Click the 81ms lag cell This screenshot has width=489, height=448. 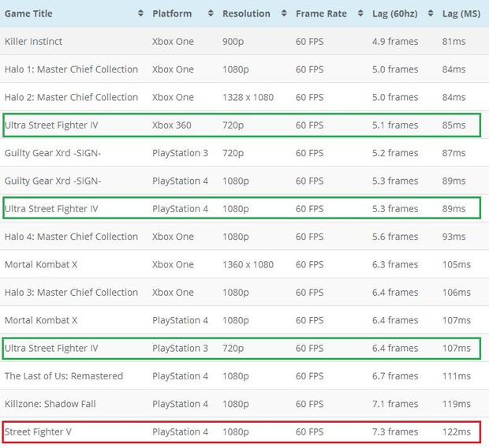click(x=454, y=42)
